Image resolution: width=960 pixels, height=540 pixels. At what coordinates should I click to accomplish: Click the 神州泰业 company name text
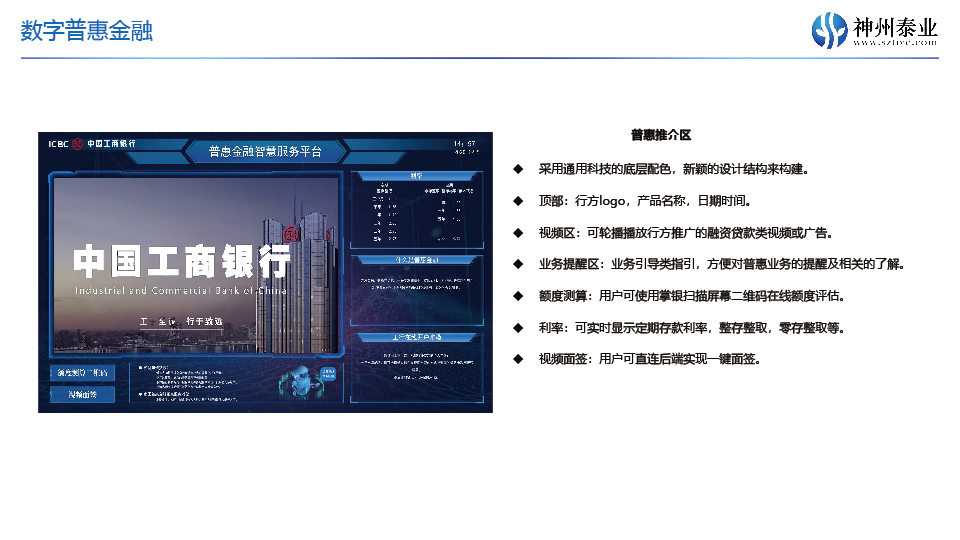click(895, 27)
